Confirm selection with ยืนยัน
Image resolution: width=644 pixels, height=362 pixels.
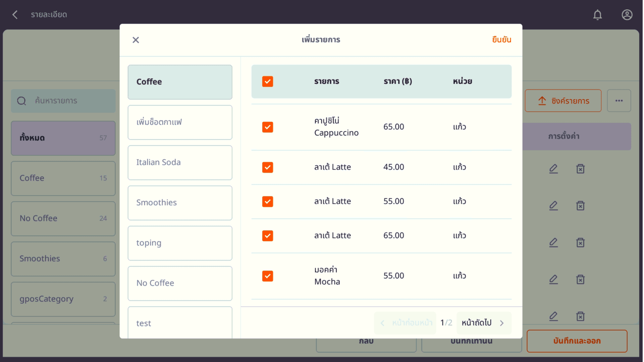501,40
